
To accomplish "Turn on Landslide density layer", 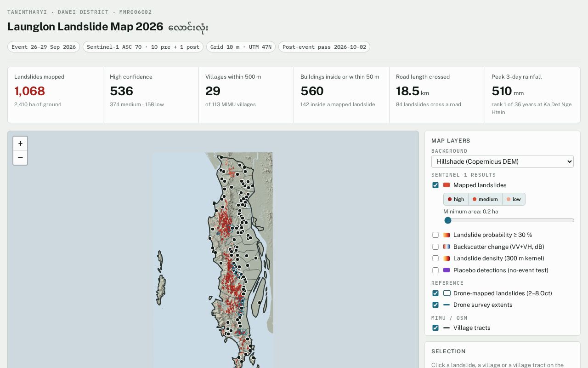I will [435, 259].
